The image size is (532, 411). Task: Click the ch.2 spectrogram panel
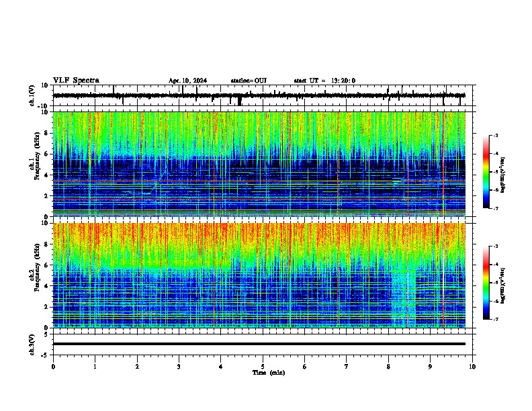point(259,275)
